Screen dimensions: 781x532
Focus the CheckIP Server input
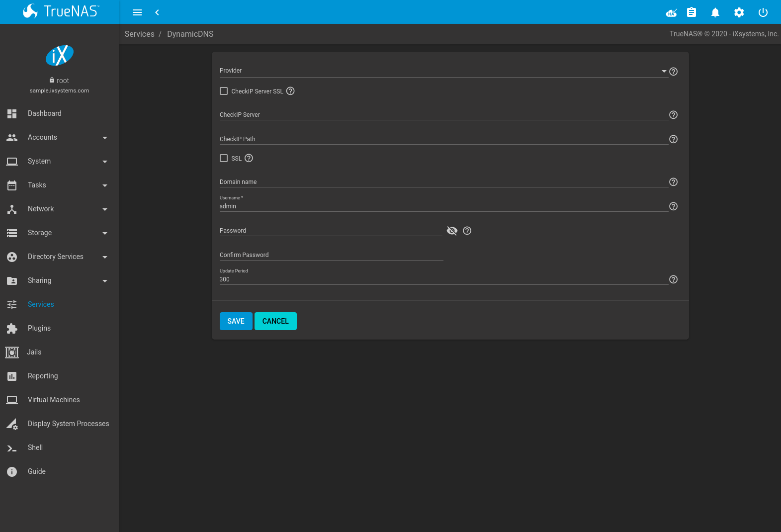[443, 114]
